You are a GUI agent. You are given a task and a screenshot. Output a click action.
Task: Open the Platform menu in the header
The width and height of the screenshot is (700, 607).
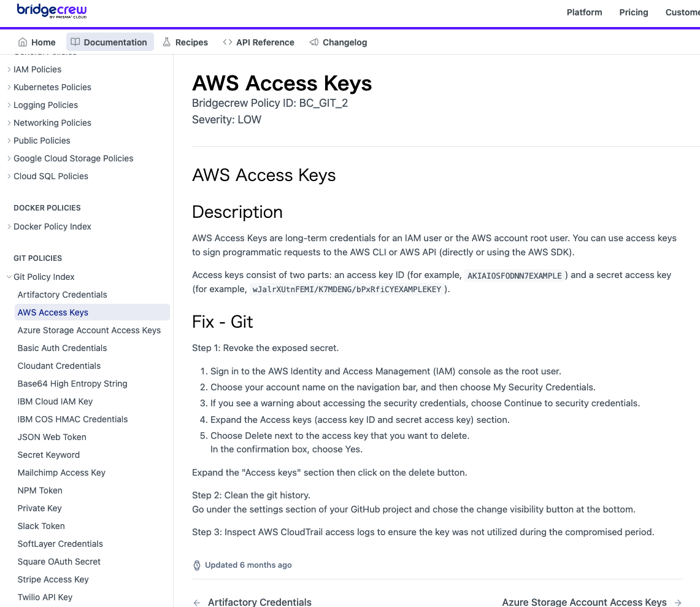585,12
